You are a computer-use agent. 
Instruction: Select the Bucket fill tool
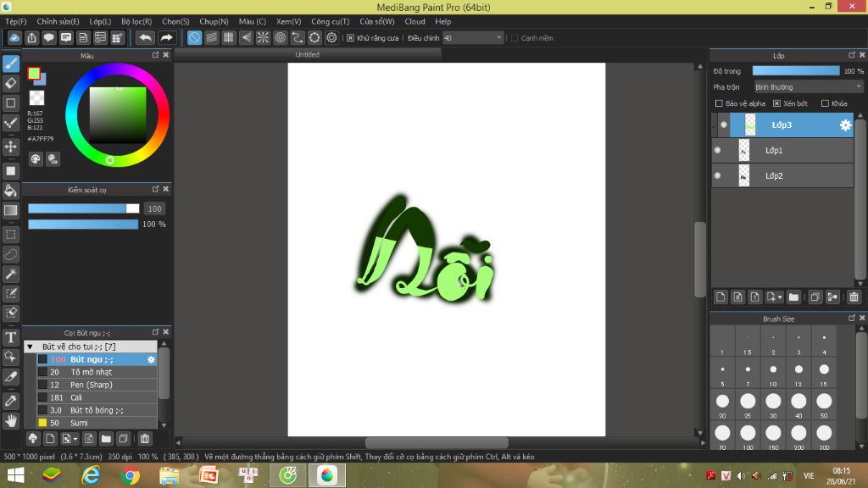point(10,191)
